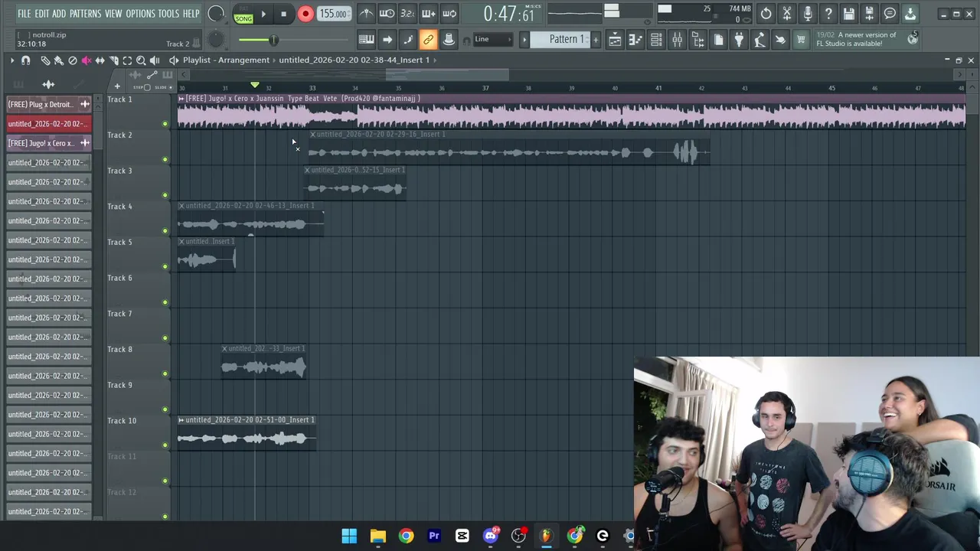Toggle the overdub/blend recording icon
This screenshot has height=551, width=980.
click(x=428, y=14)
